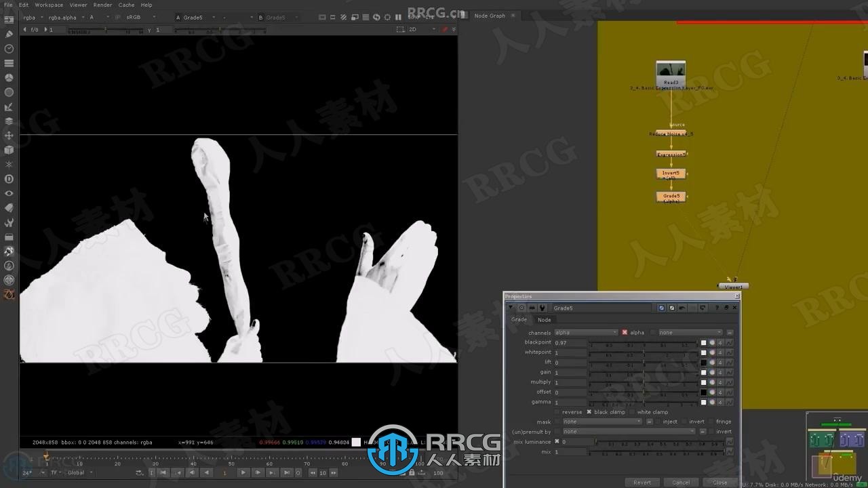Image resolution: width=868 pixels, height=488 pixels.
Task: Open the Channel nodes toolbar icon
Action: point(9,63)
